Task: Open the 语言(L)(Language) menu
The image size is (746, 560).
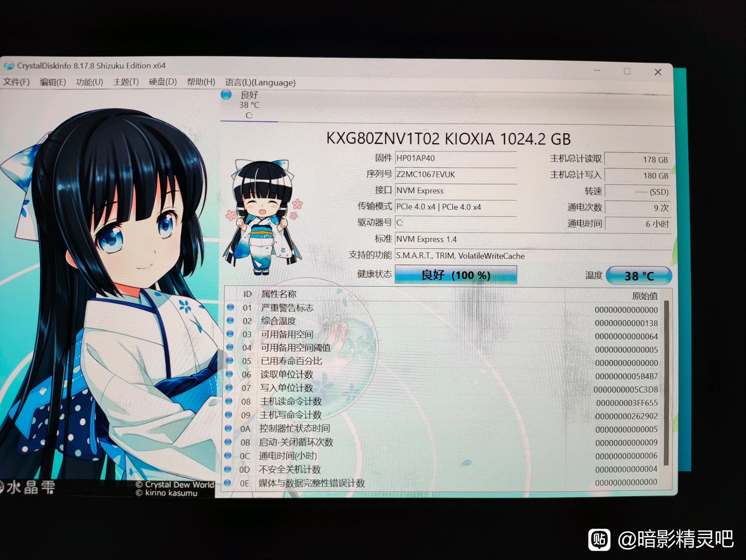Action: point(260,82)
